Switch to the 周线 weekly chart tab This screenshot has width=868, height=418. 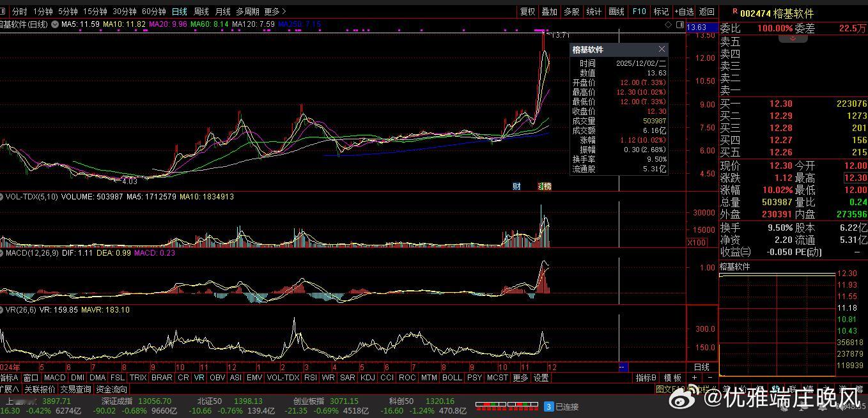[x=201, y=12]
